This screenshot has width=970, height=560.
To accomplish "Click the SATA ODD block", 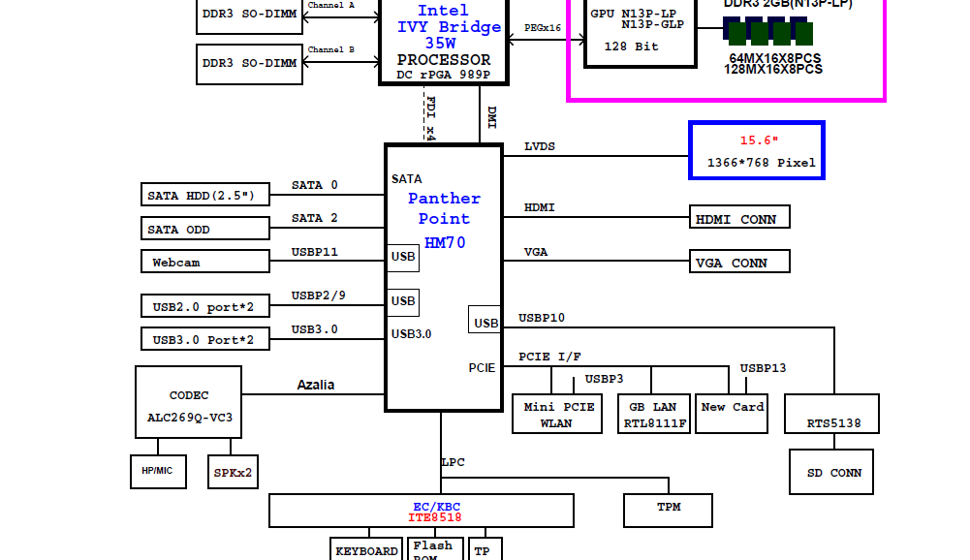I will (x=205, y=228).
